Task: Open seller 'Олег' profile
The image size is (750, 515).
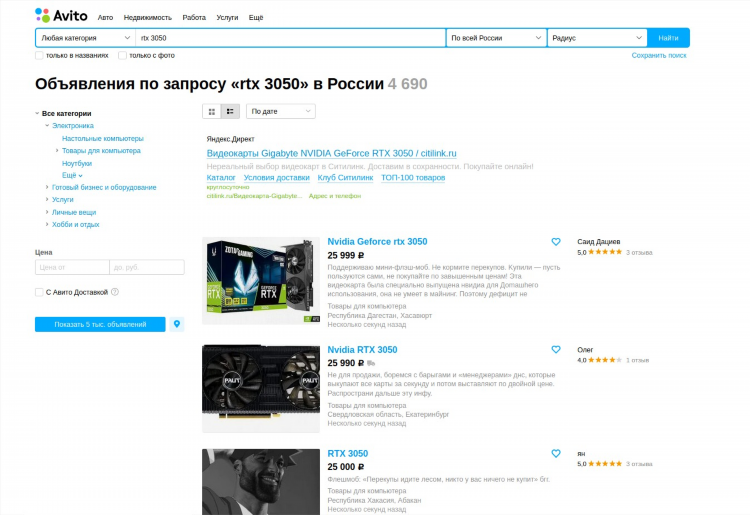Action: tap(585, 350)
